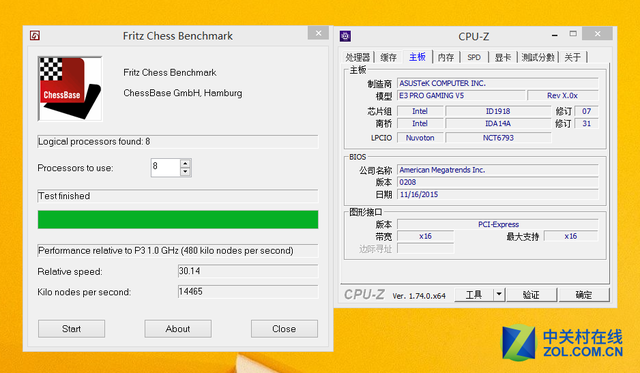Switch to the 显卡 tab
Viewport: 640px width, 373px height.
pyautogui.click(x=503, y=58)
